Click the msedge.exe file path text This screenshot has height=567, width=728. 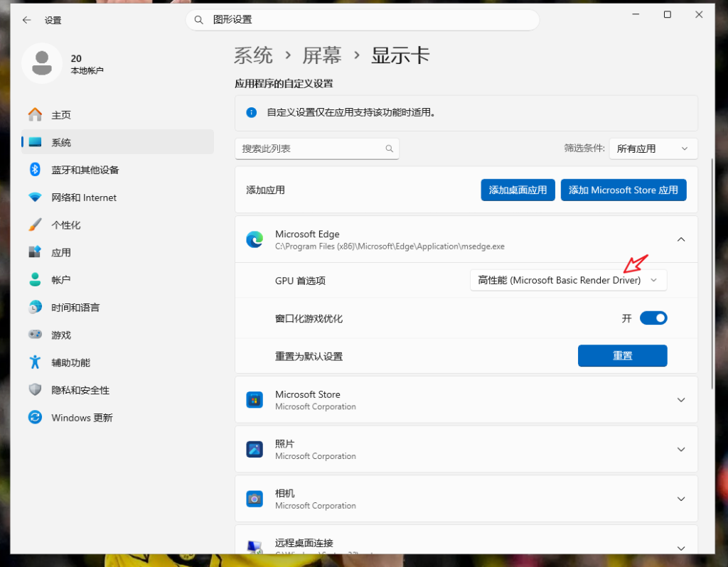390,247
